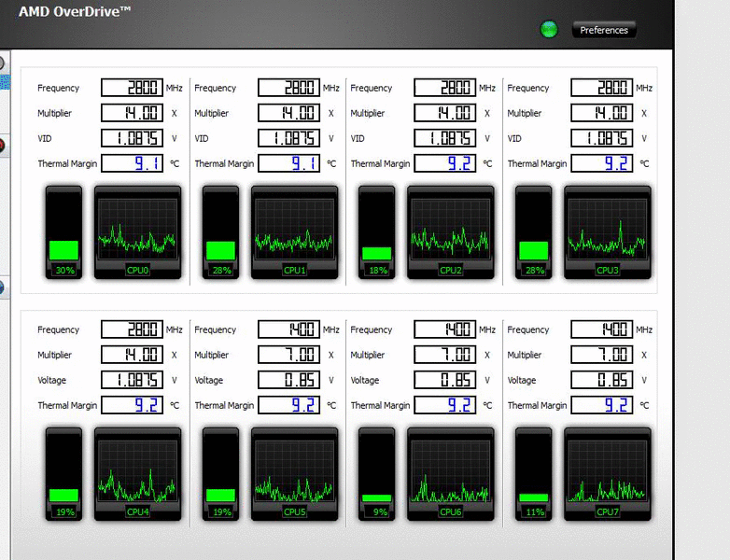
Task: Click CPU3 load bar showing 28%
Action: pyautogui.click(x=534, y=232)
